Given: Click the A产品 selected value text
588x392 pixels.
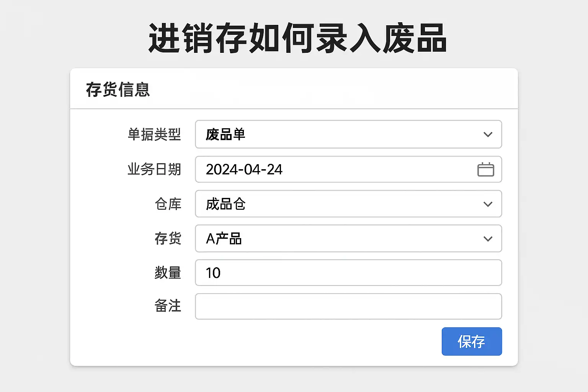Looking at the screenshot, I should coord(224,239).
